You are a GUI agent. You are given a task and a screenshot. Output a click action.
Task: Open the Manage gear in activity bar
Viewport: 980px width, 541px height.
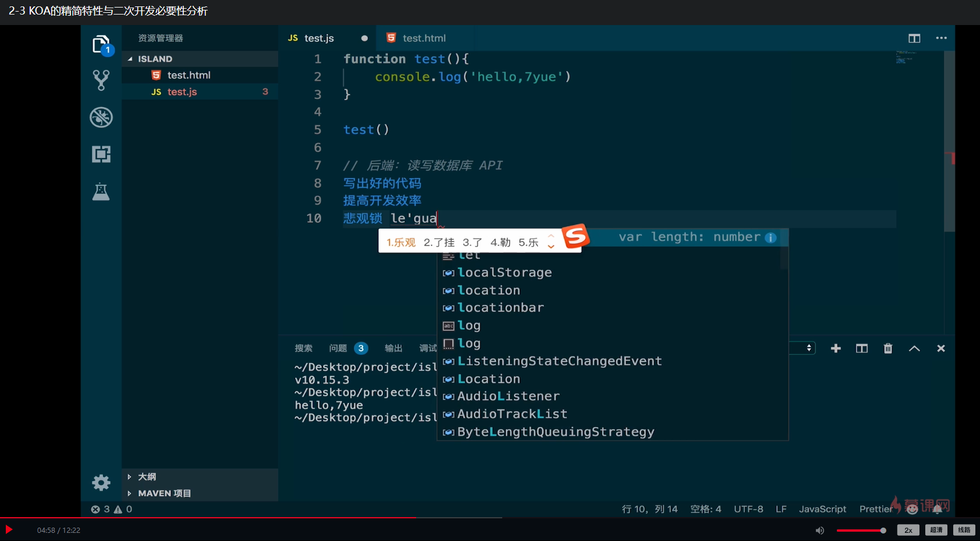coord(101,483)
